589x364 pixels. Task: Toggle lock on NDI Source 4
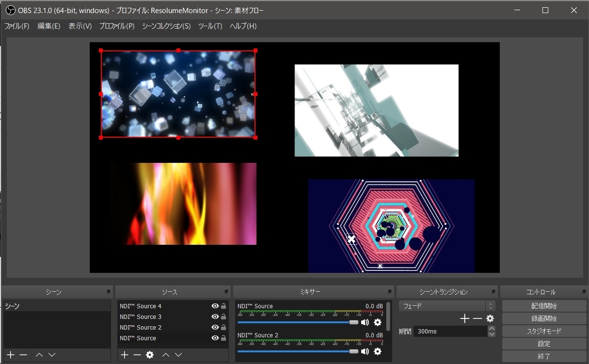(x=223, y=306)
